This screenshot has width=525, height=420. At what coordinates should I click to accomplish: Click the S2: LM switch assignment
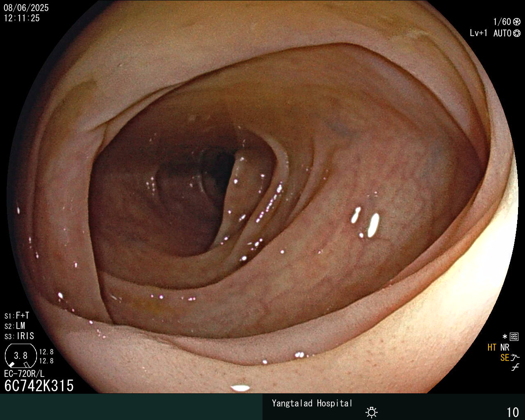click(x=15, y=326)
